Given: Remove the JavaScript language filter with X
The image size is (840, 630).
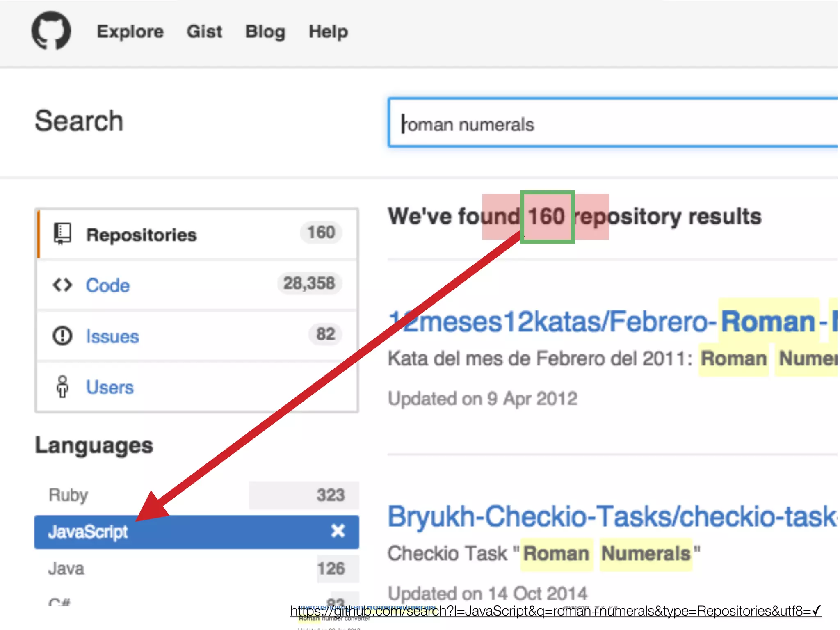Looking at the screenshot, I should click(x=338, y=531).
